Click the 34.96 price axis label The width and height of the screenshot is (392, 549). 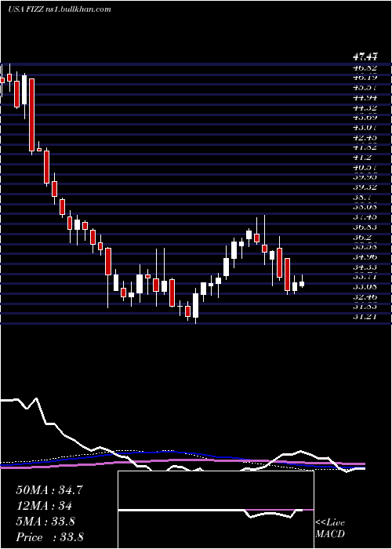tap(365, 256)
